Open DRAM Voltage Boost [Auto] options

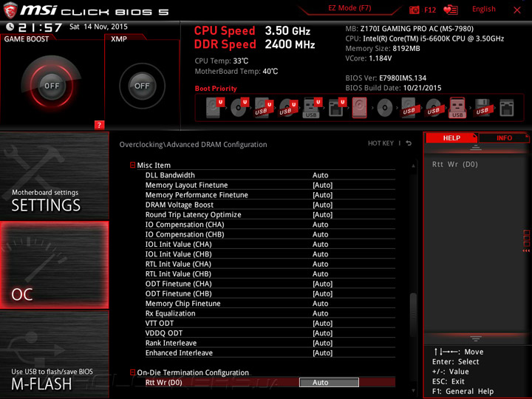(322, 205)
